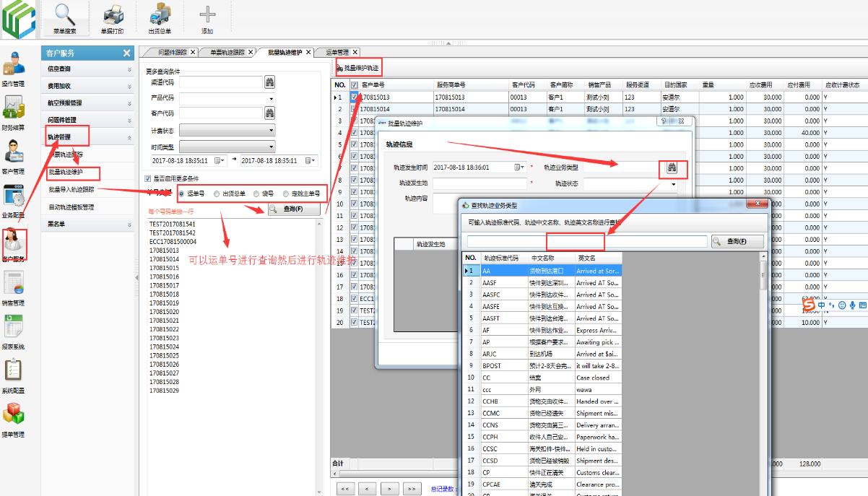
Task: Click the 批量维护轨迹 button
Action: point(357,68)
